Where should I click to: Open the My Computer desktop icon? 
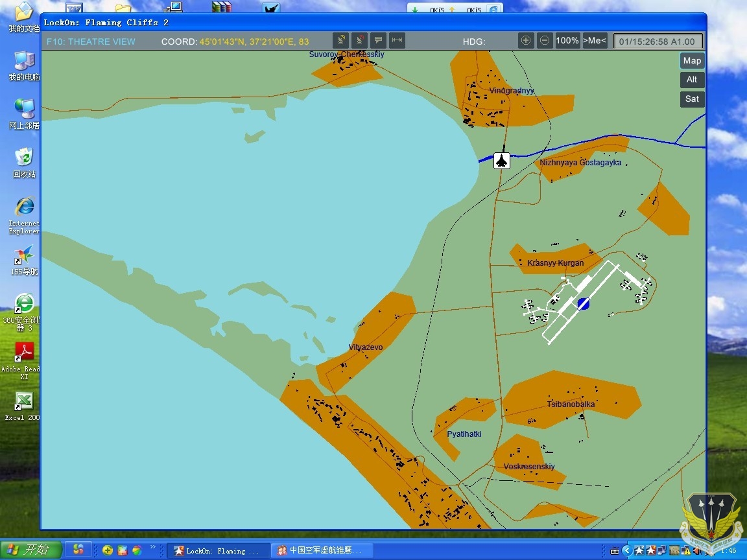pos(24,66)
